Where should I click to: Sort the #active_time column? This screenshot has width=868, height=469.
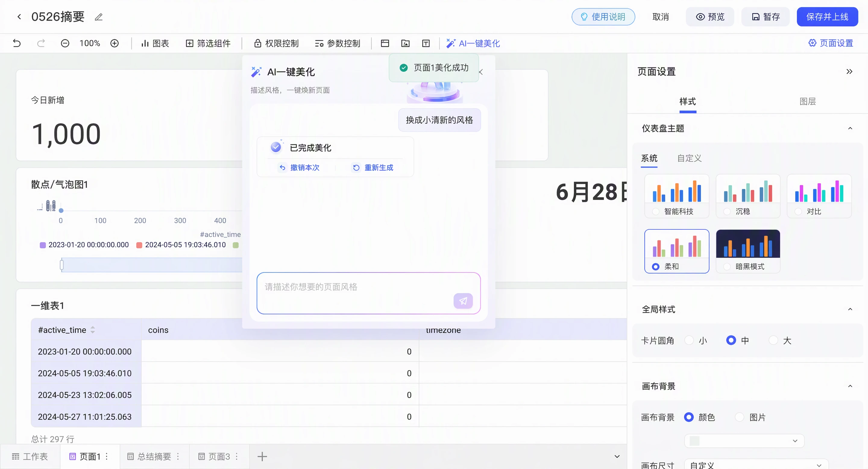93,330
